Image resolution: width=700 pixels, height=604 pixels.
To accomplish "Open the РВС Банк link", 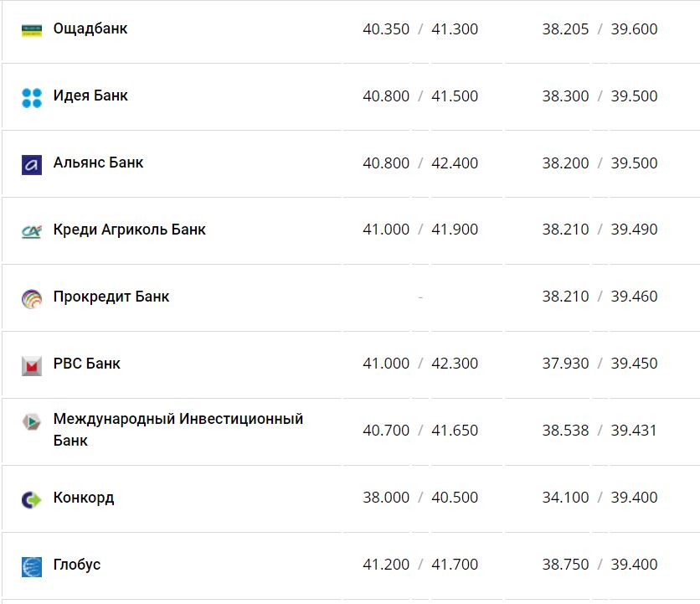I will [86, 364].
